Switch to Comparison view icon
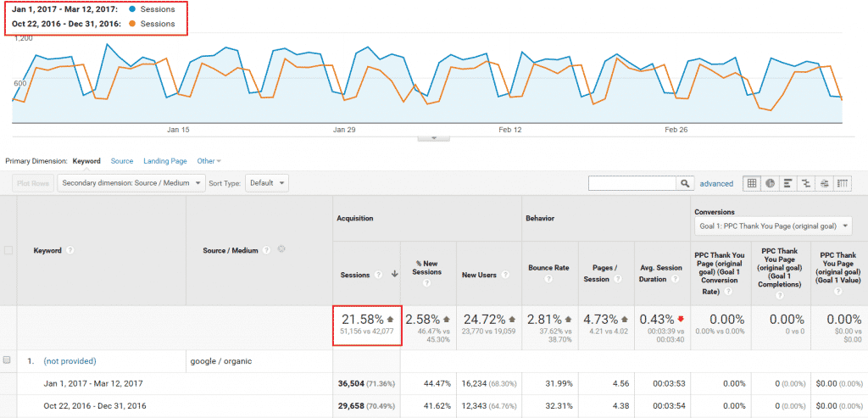 (x=805, y=183)
